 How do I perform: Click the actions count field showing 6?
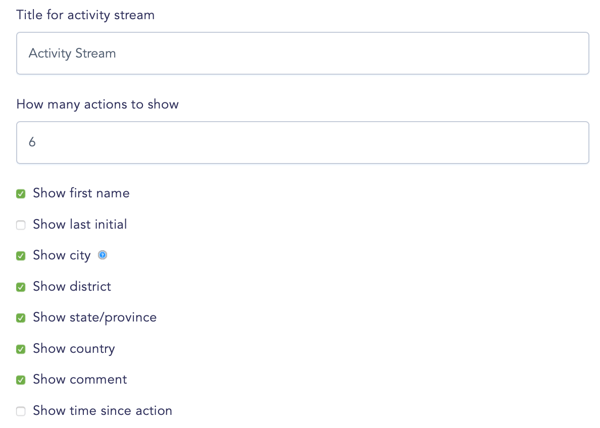pyautogui.click(x=302, y=143)
